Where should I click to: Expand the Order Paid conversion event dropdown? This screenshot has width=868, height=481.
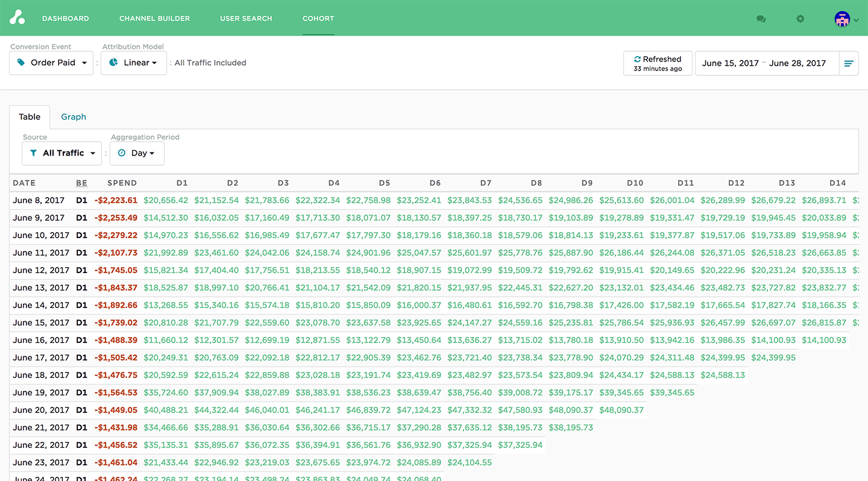pos(51,63)
